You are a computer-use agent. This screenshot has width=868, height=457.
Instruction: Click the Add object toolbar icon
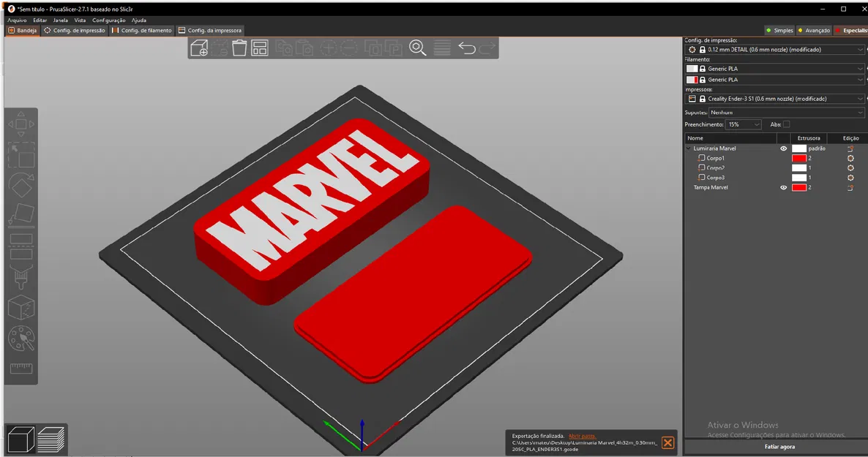point(199,48)
